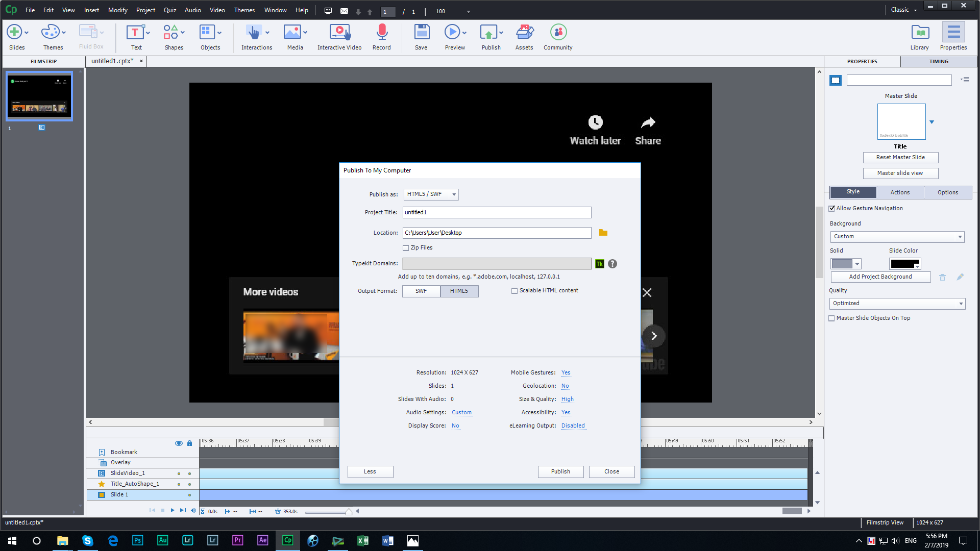Open the Quiz menu
Image resolution: width=980 pixels, height=551 pixels.
click(170, 10)
